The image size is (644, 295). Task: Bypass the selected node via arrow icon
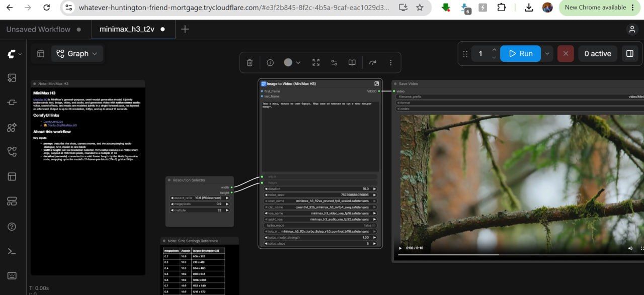pos(373,63)
